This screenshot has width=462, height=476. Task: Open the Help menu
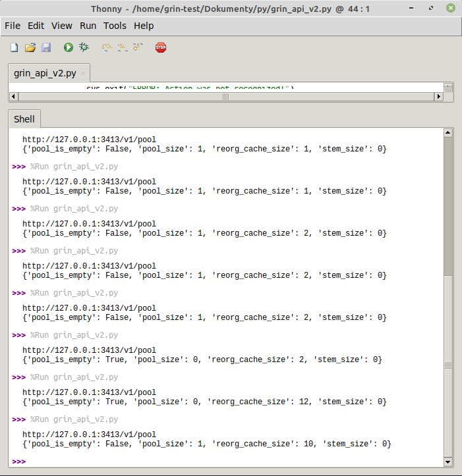(144, 26)
